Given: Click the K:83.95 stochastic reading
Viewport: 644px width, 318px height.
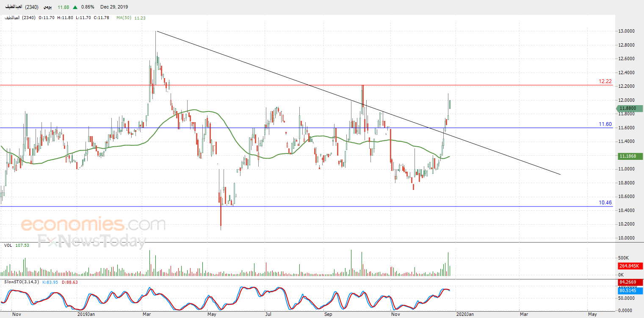Looking at the screenshot, I should 51,282.
